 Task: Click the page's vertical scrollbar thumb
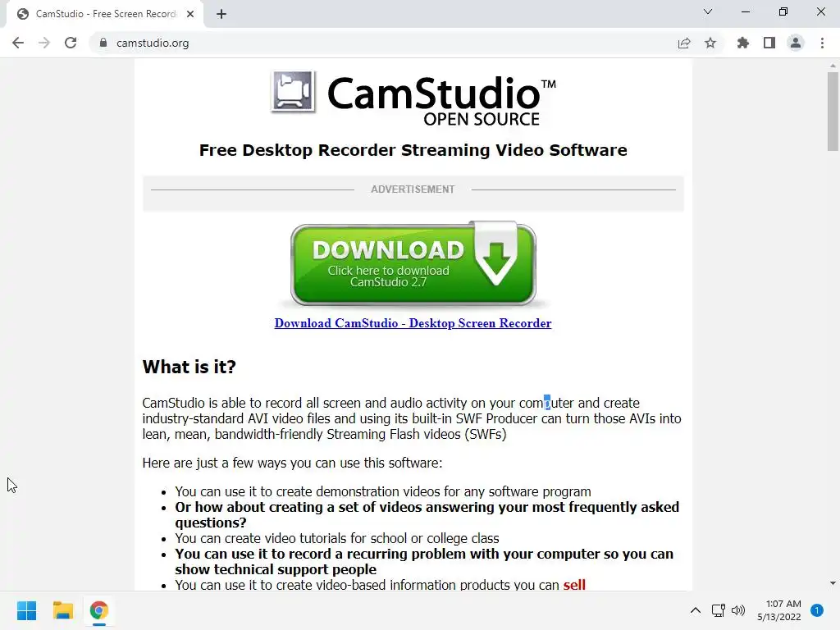click(x=833, y=112)
